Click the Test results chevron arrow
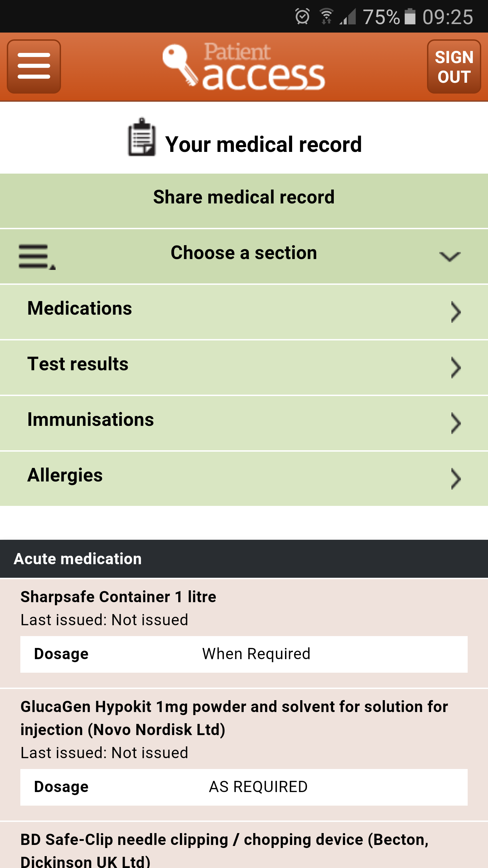This screenshot has width=488, height=868. pyautogui.click(x=456, y=368)
